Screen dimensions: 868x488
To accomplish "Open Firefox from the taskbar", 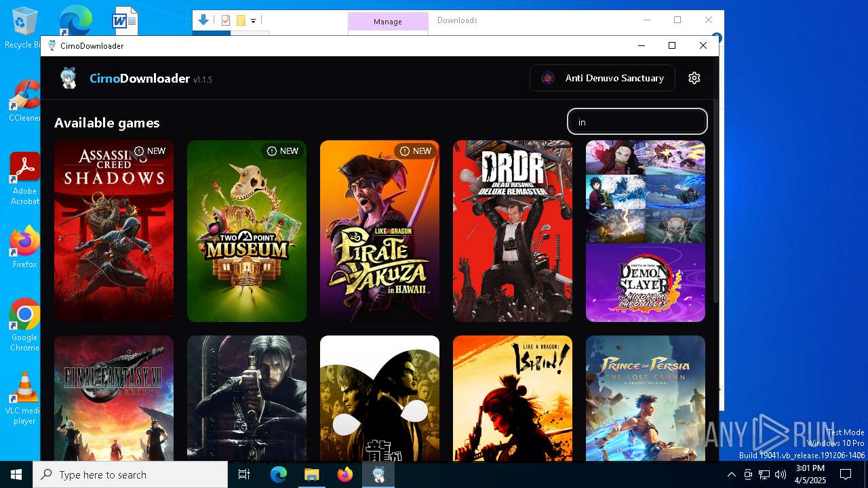I will (x=345, y=474).
